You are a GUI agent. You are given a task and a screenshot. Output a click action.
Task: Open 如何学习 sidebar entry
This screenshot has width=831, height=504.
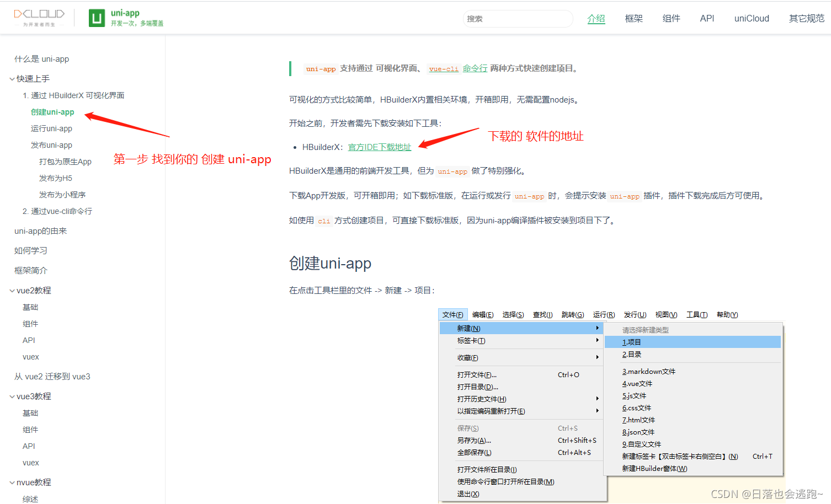(x=31, y=251)
